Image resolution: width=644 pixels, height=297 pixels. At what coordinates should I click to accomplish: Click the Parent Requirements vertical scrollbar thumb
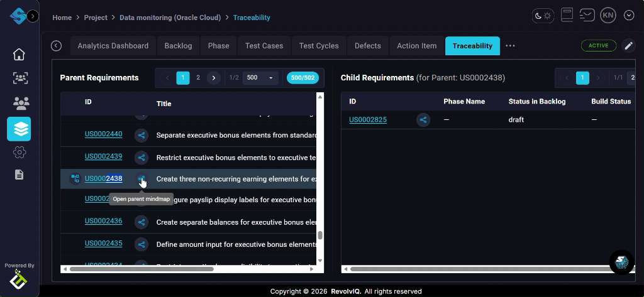pyautogui.click(x=320, y=235)
